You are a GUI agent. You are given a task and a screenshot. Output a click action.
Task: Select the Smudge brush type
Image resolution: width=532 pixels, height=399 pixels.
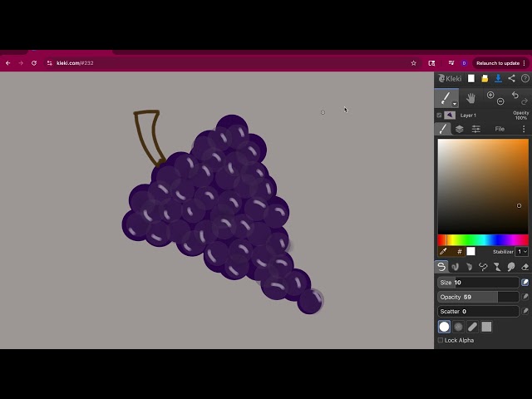pos(510,267)
